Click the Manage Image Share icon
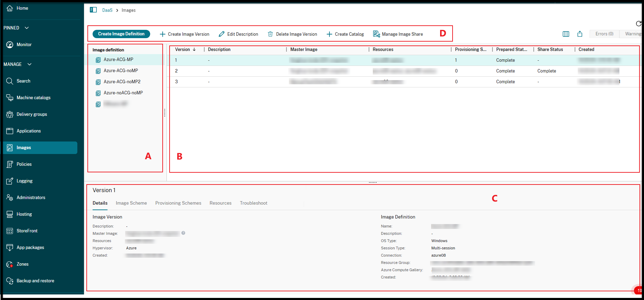Viewport: 644px width, 300px height. pos(376,34)
